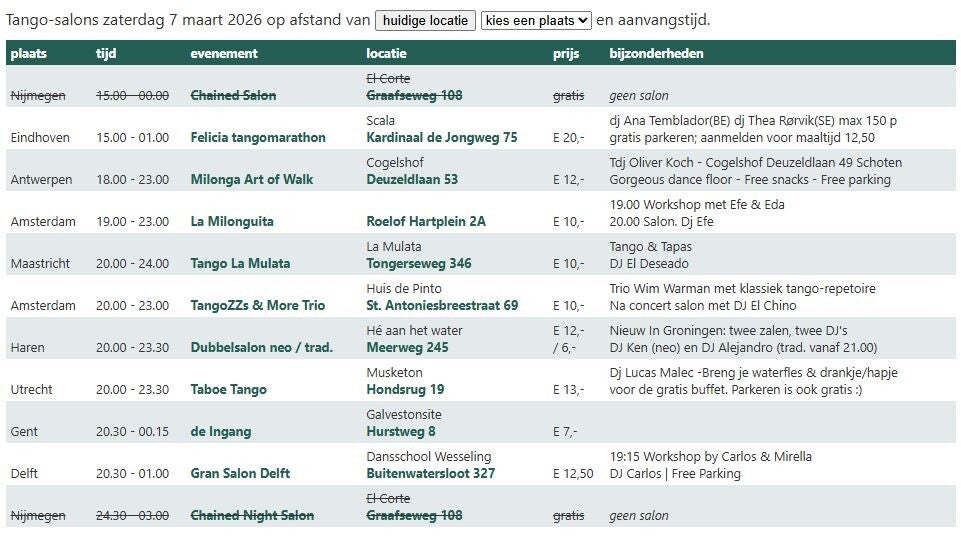The height and width of the screenshot is (538, 961).
Task: Click the price 'E 13,-'
Action: [x=569, y=389]
